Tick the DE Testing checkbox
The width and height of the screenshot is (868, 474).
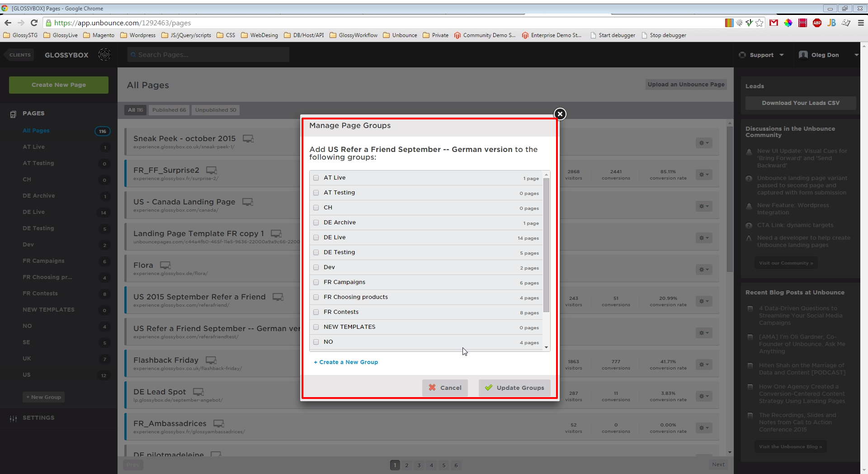[316, 252]
